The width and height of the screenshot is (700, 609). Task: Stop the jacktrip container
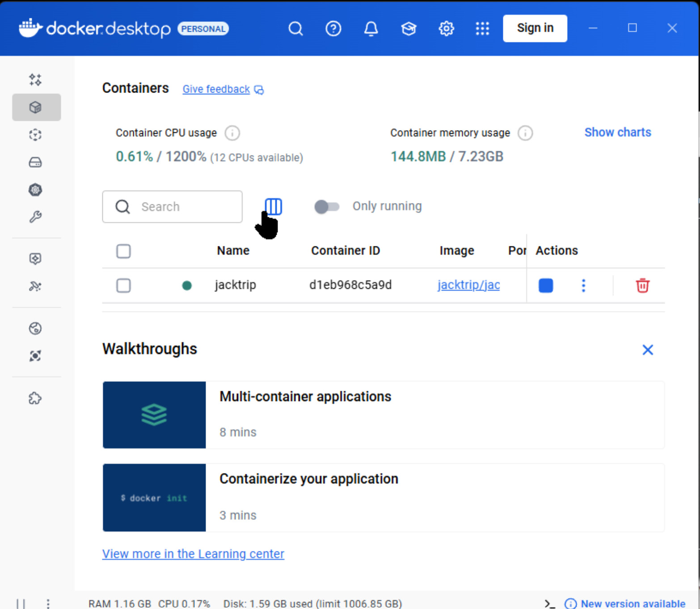(x=546, y=285)
